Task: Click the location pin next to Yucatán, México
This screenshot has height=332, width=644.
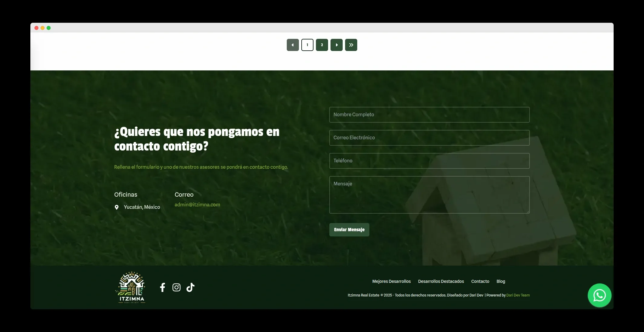Action: (x=117, y=207)
